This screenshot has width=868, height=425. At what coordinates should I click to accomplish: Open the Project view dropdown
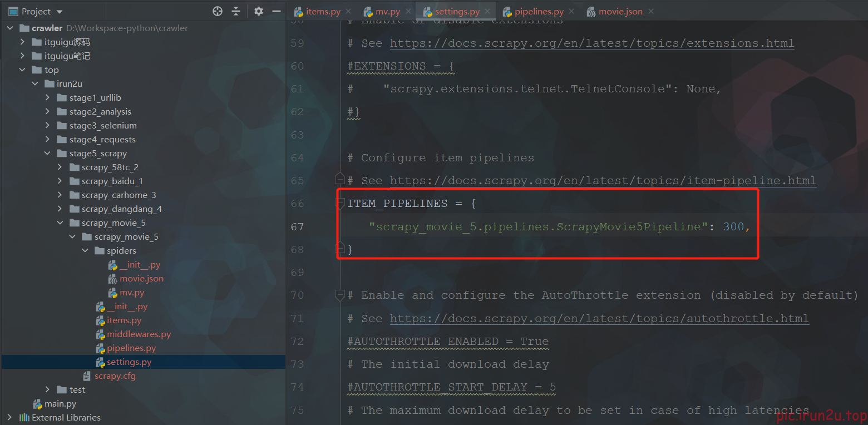(x=60, y=12)
